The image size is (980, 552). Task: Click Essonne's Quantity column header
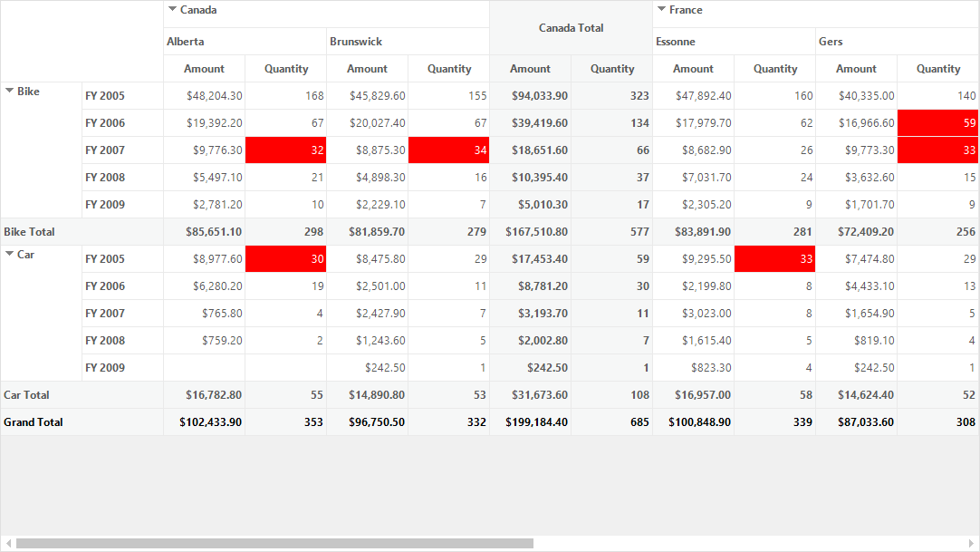coord(775,69)
